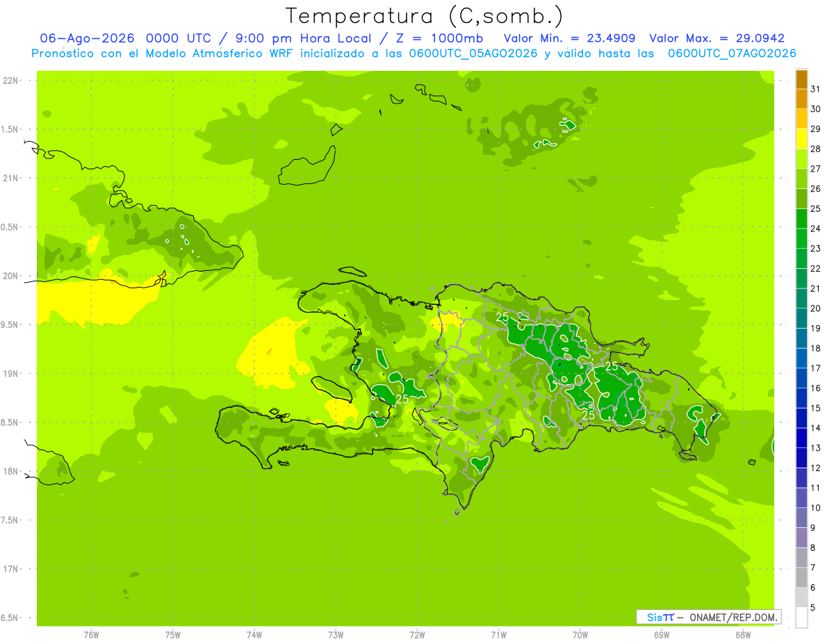This screenshot has width=834, height=644.
Task: Click the '20N' latitude label
Action: tap(10, 276)
